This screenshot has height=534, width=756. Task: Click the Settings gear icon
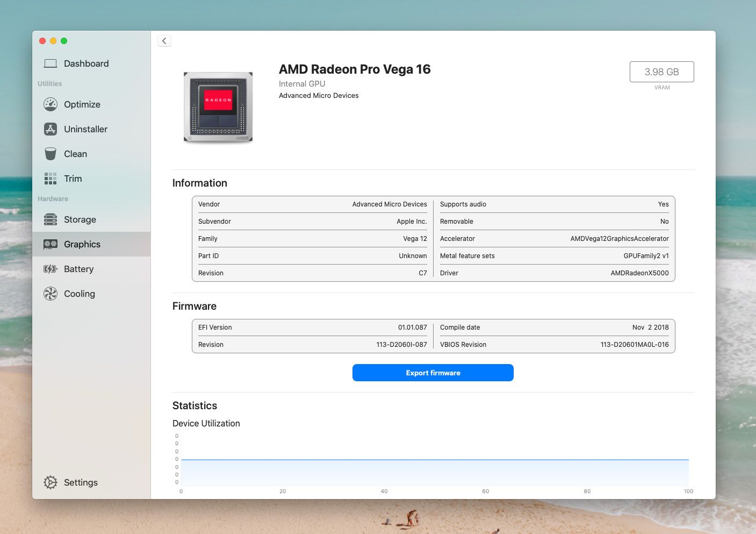coord(51,482)
